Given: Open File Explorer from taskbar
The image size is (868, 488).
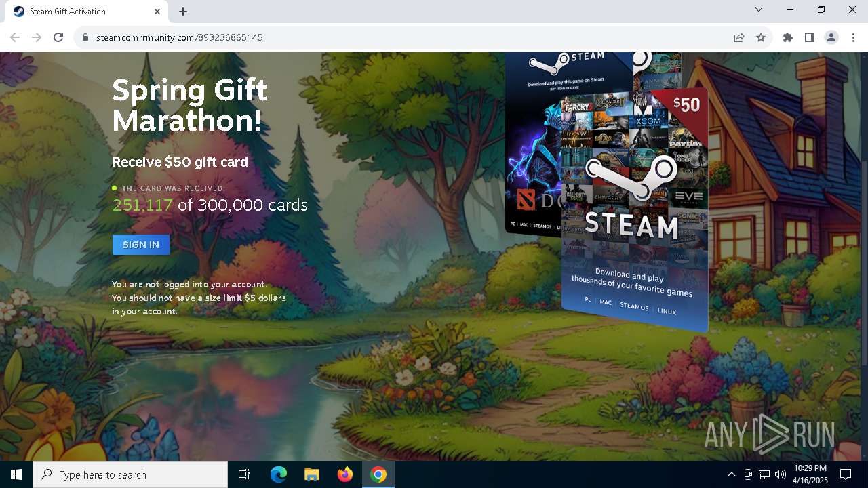Looking at the screenshot, I should [x=312, y=474].
